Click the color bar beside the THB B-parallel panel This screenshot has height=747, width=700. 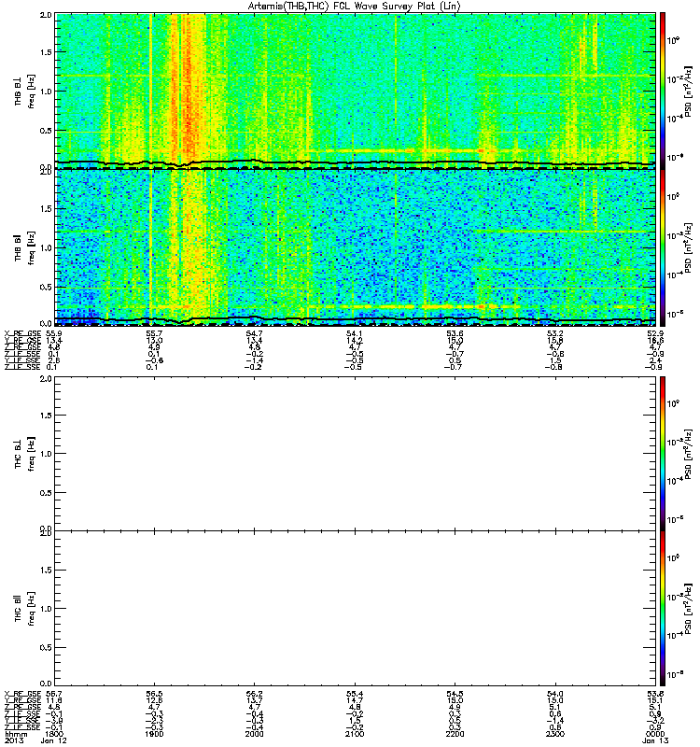coord(663,247)
